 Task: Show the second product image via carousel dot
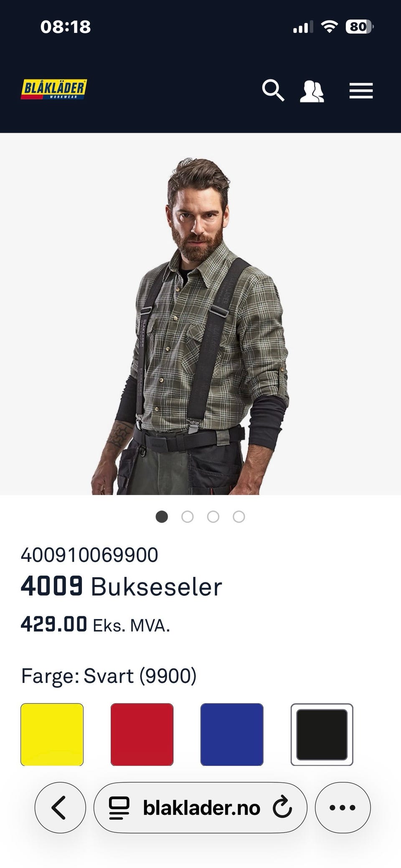[x=188, y=517]
